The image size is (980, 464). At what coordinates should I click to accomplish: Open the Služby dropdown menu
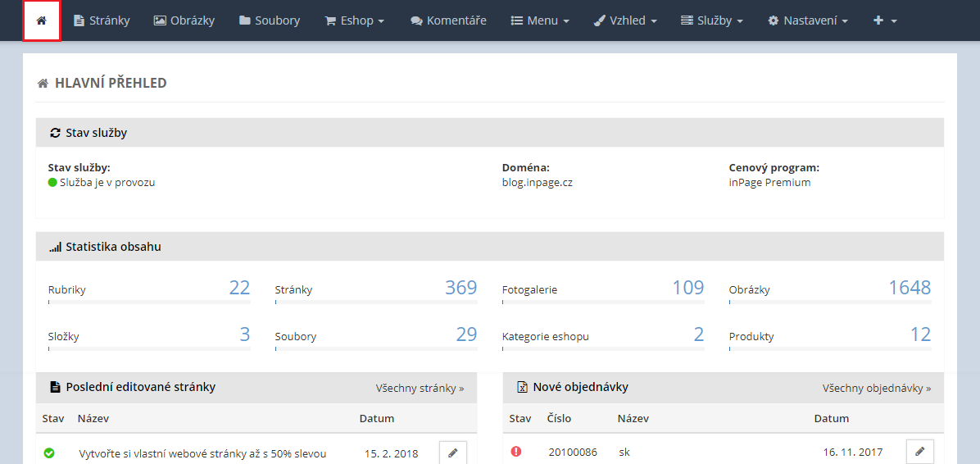tap(711, 20)
